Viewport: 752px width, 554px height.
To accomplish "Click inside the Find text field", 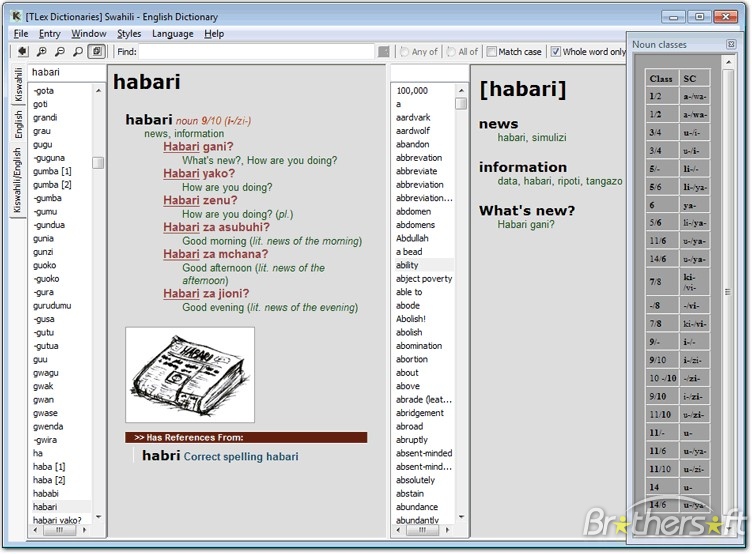I will [x=256, y=52].
